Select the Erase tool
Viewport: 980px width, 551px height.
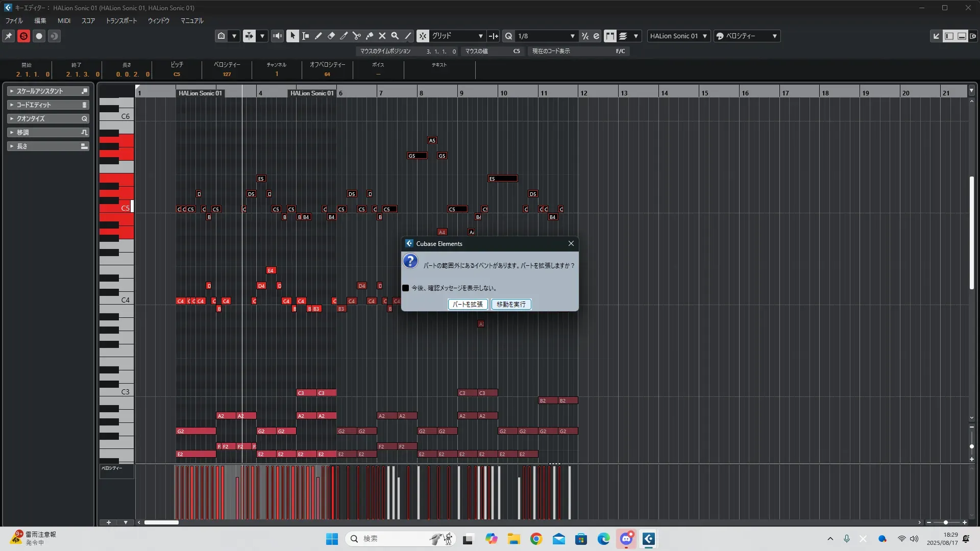pyautogui.click(x=331, y=36)
